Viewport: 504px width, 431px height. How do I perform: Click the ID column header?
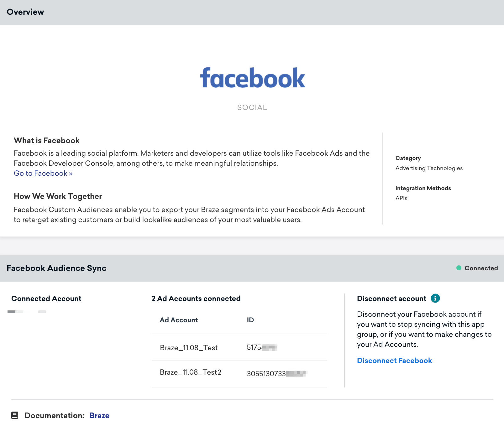(250, 320)
